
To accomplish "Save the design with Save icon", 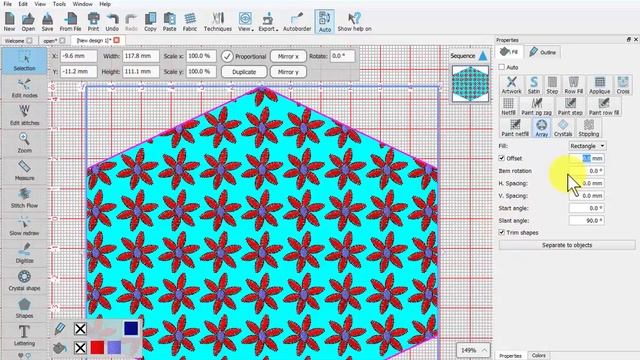I will tap(47, 22).
